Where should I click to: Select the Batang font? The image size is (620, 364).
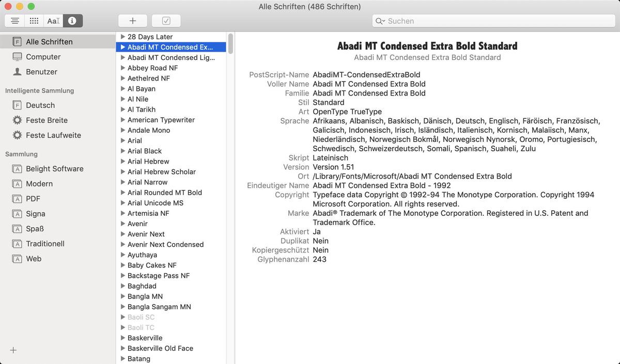[x=171, y=358]
